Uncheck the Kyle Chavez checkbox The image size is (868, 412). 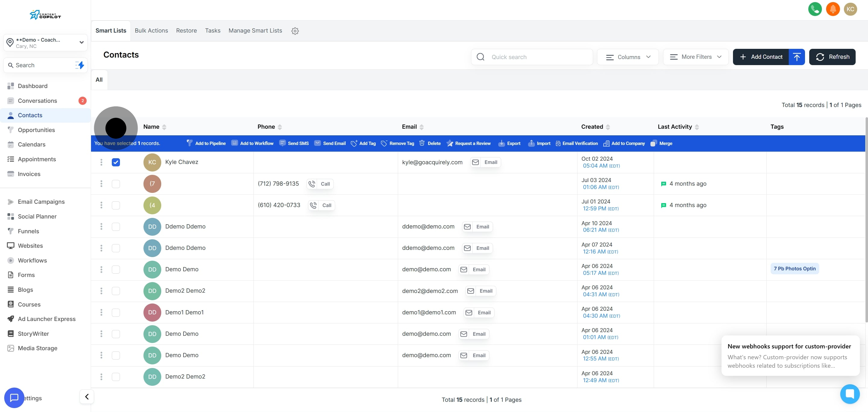point(115,162)
